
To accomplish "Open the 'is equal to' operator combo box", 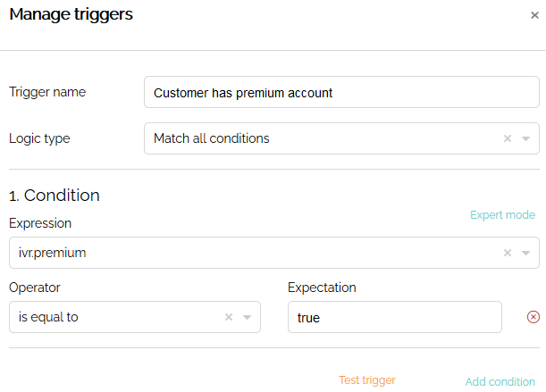I will click(135, 317).
